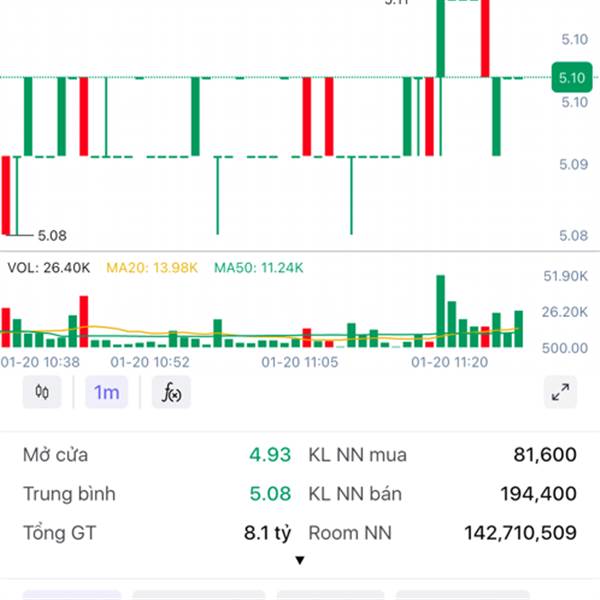
Task: Change the 1m timeframe interval
Action: click(106, 392)
